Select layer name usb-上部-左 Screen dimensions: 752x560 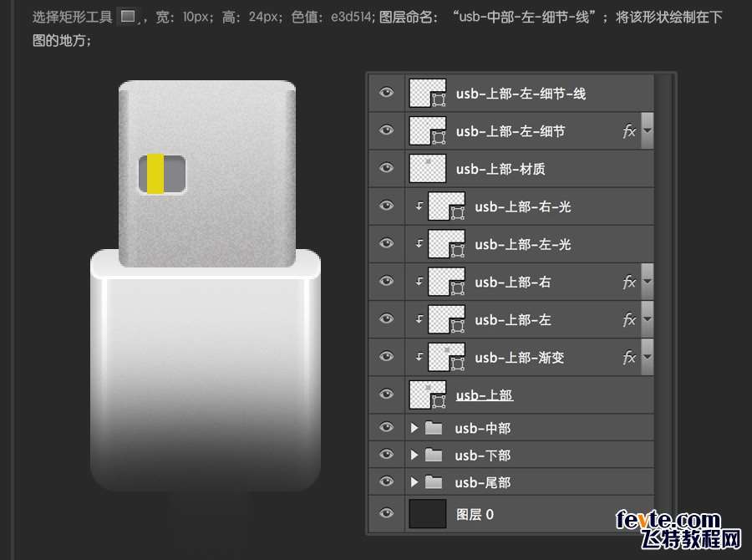[513, 319]
